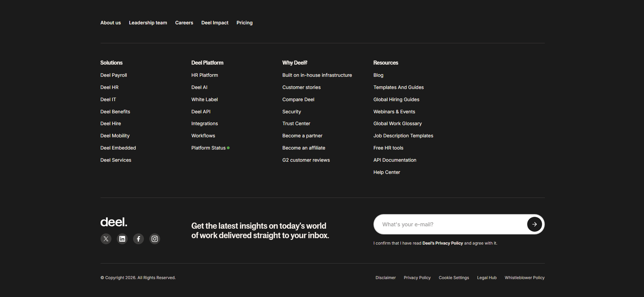644x297 pixels.
Task: Open Deel's Instagram icon
Action: 155,239
